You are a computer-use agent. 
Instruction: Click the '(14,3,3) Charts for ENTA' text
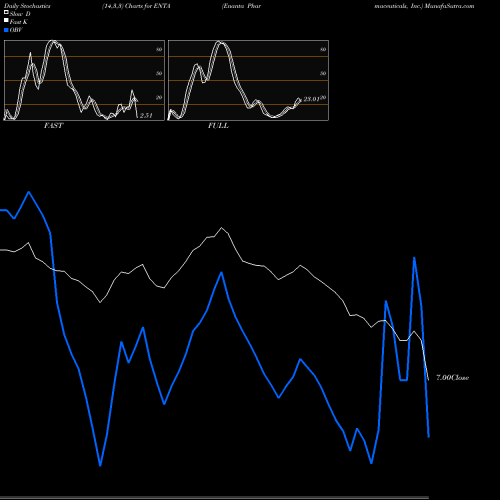point(136,6)
